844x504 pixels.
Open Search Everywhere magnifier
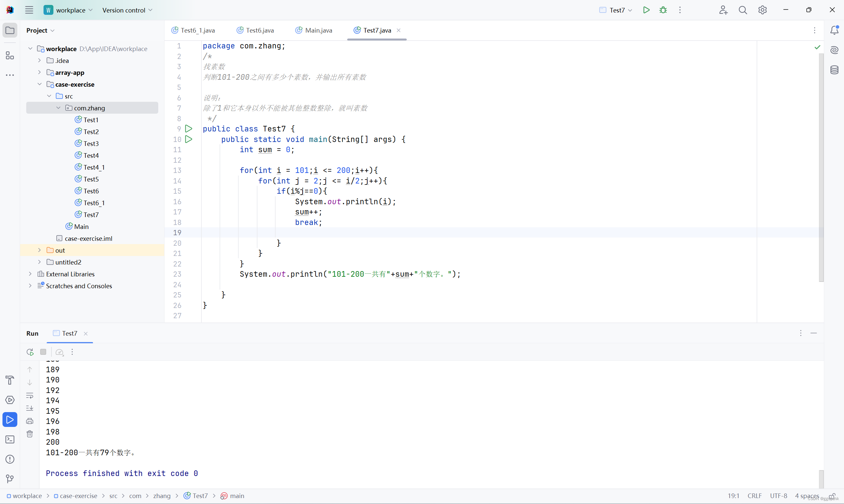pyautogui.click(x=743, y=10)
